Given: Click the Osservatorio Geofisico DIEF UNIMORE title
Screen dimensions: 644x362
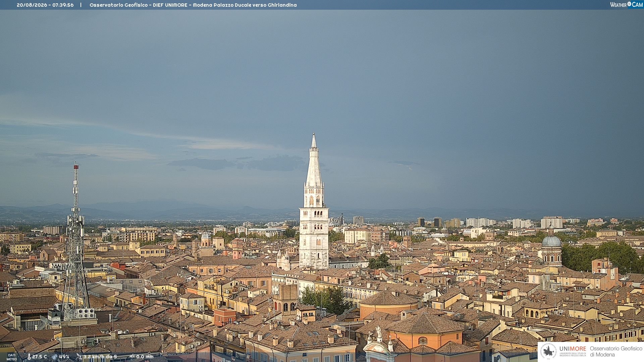Looking at the screenshot, I should (x=139, y=5).
